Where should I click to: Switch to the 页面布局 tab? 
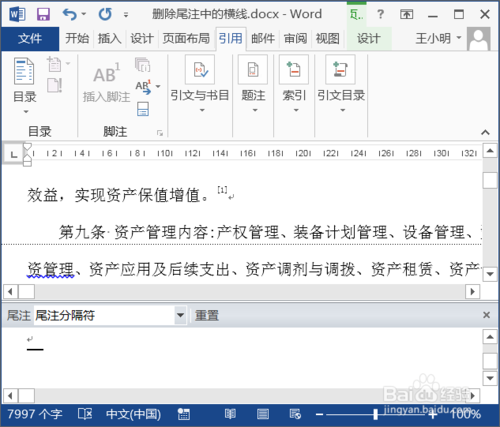[x=186, y=39]
